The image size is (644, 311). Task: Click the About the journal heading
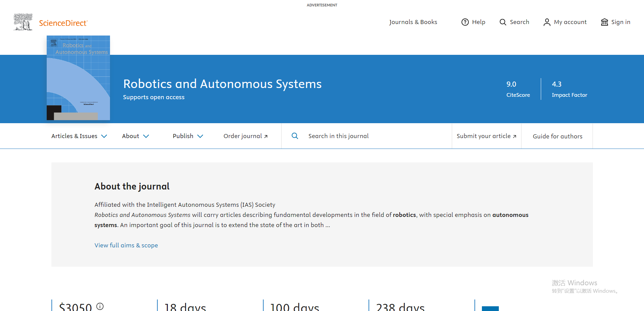[132, 186]
